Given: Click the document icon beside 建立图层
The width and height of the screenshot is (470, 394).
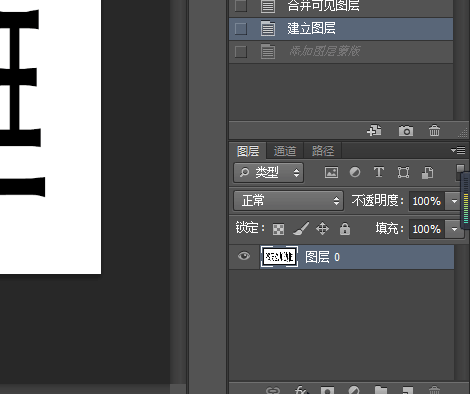Looking at the screenshot, I should tap(268, 29).
